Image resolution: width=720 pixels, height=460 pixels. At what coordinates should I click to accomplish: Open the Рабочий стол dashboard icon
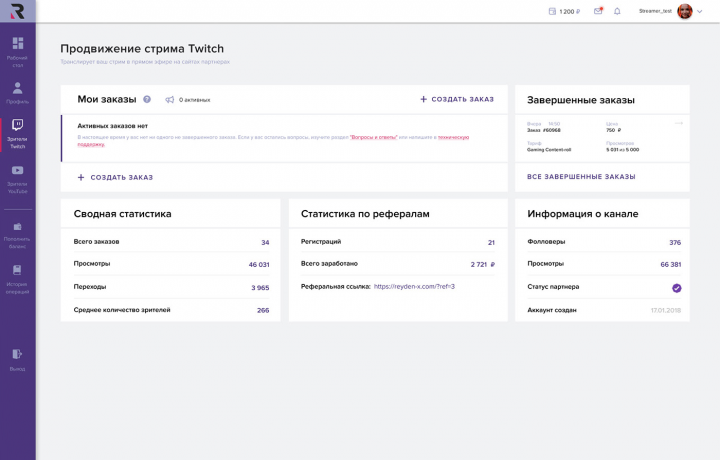coord(18,43)
